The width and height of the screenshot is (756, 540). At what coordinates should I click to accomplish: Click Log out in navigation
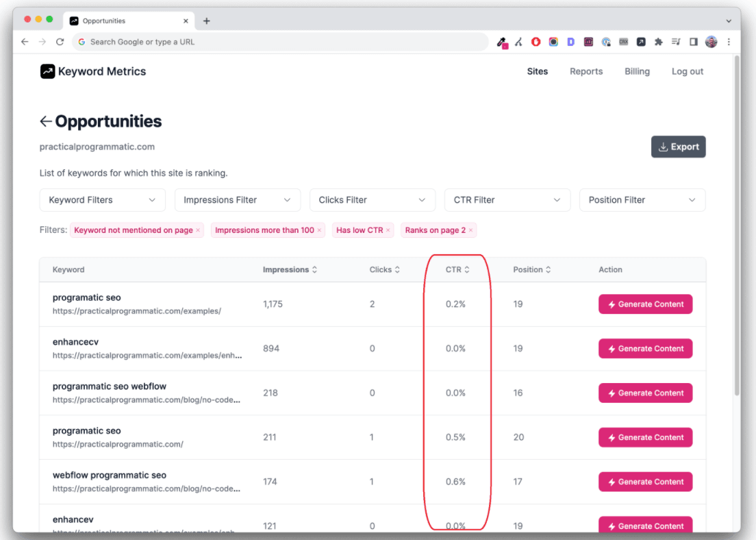click(x=687, y=71)
